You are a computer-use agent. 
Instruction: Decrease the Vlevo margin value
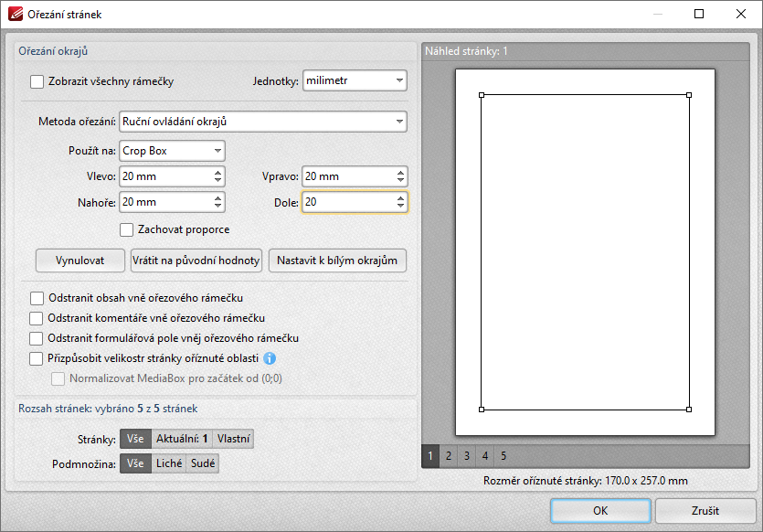(x=217, y=181)
